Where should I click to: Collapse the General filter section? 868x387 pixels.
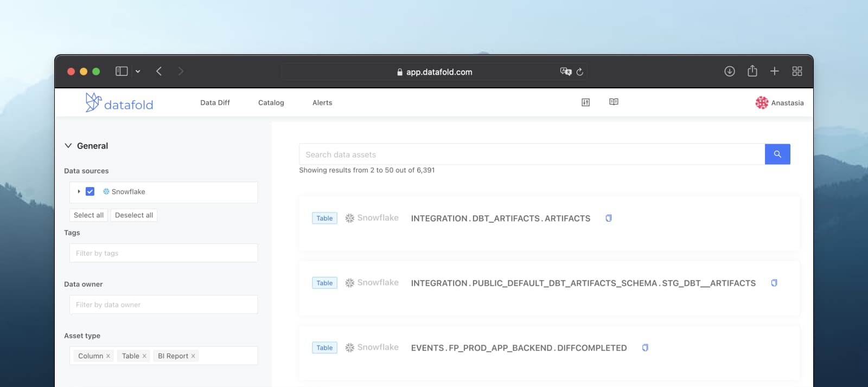(x=68, y=146)
